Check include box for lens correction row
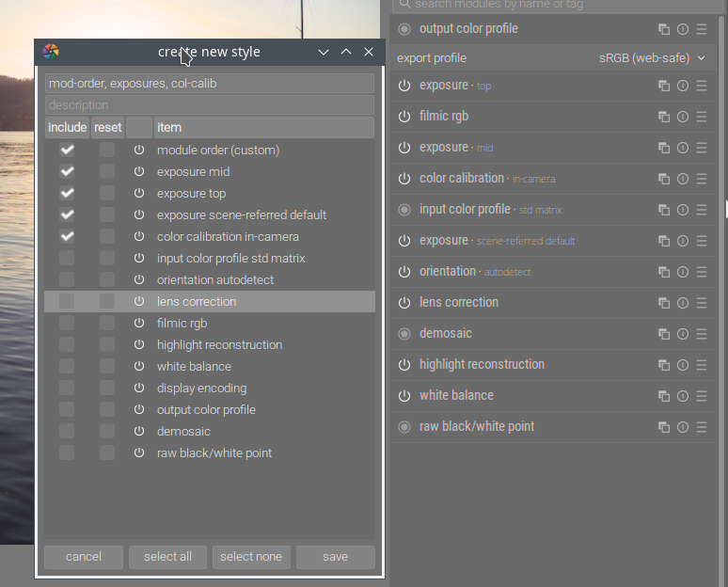 pos(67,301)
